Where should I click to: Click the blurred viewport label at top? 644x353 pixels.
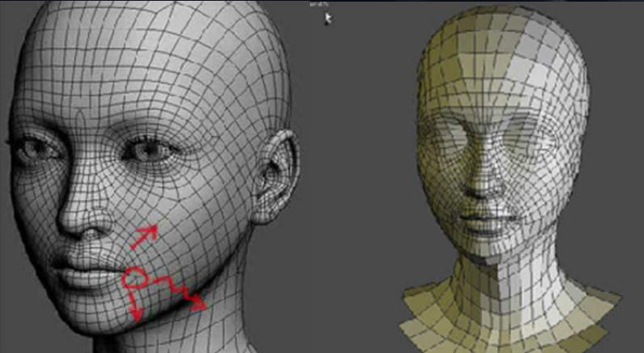coord(319,4)
